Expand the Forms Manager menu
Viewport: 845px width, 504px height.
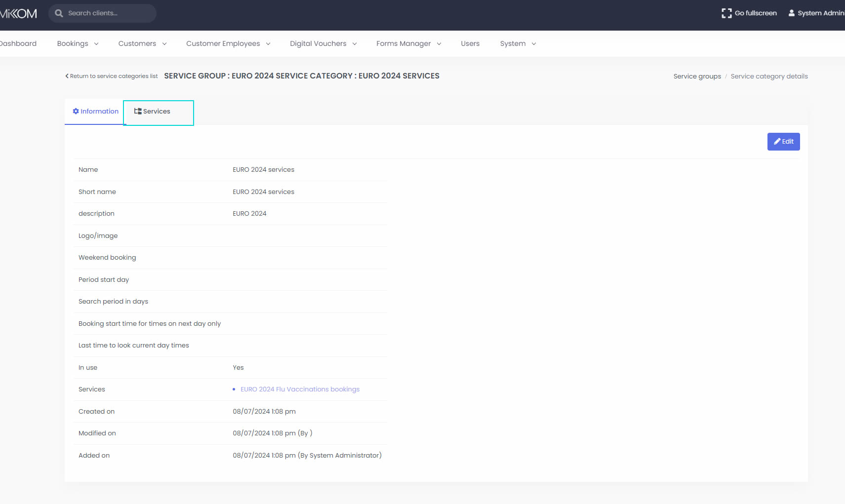point(408,43)
